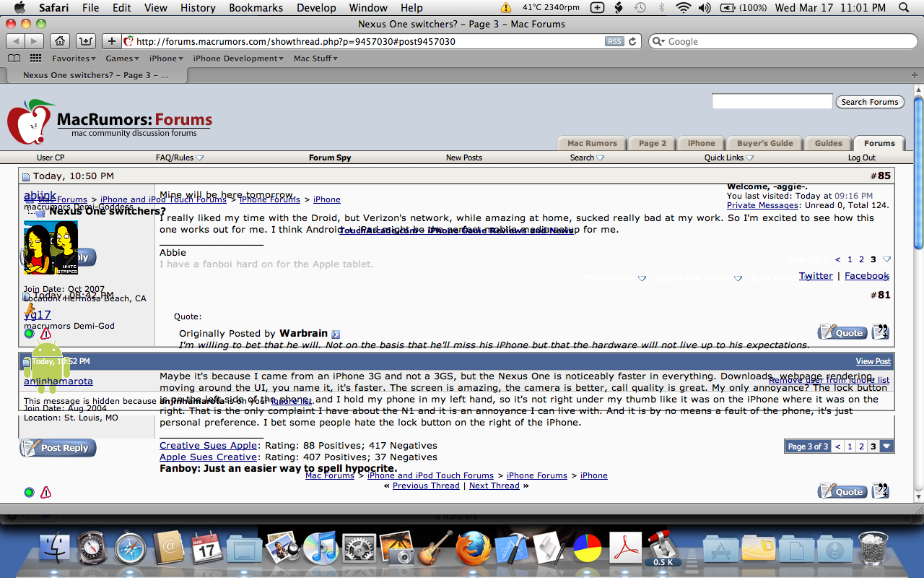The width and height of the screenshot is (924, 578).
Task: Click the MacRumors apple logo
Action: (x=30, y=121)
